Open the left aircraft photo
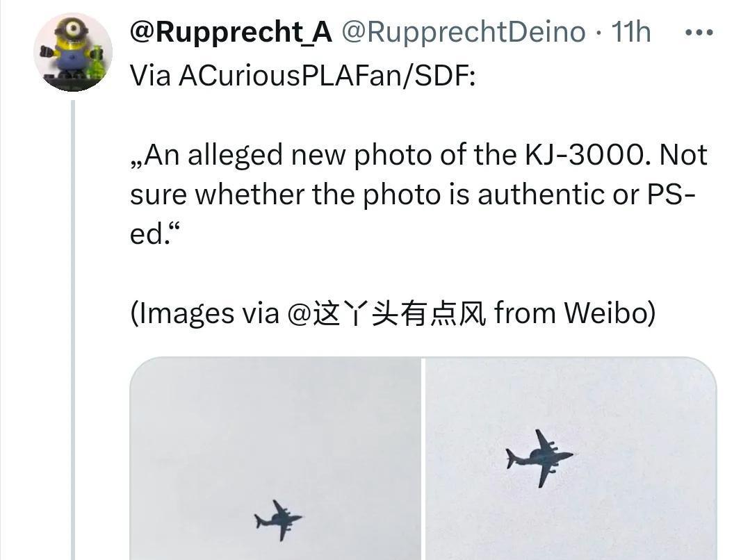 [275, 459]
